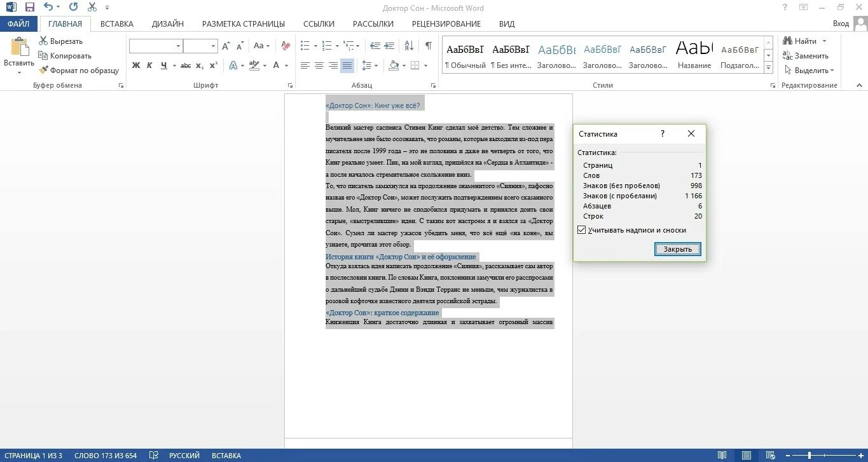Open the Статистика dialog's help question mark
Screen dimensions: 868x462
[x=663, y=133]
